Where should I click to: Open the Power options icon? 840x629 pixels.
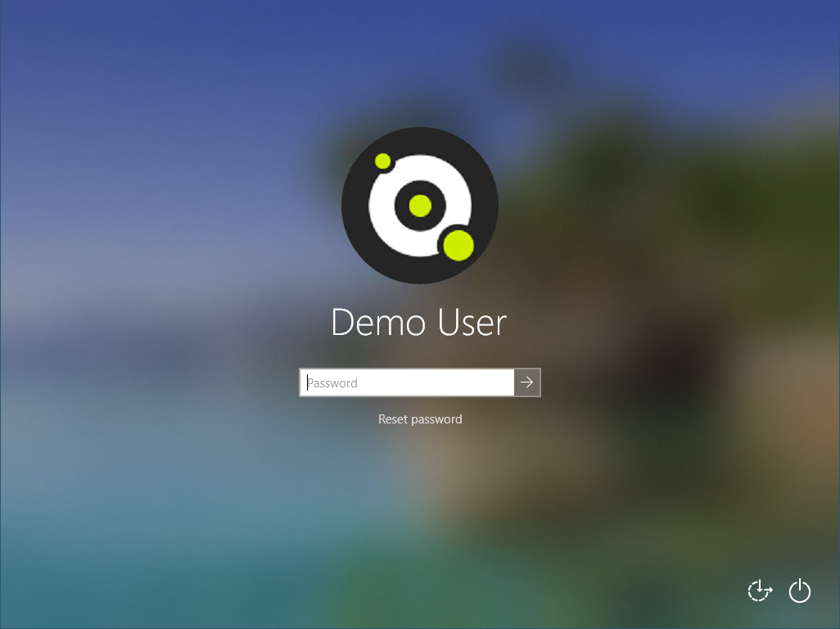tap(800, 591)
